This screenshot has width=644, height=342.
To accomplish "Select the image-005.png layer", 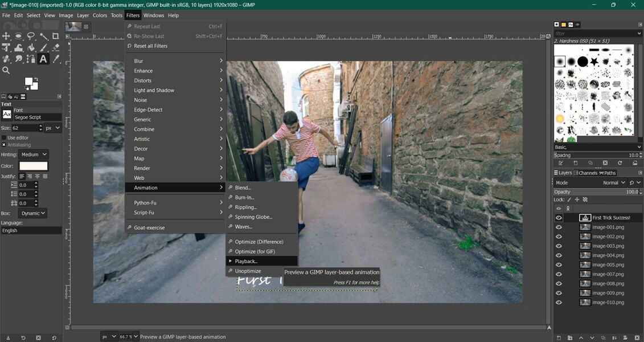I will pyautogui.click(x=608, y=264).
